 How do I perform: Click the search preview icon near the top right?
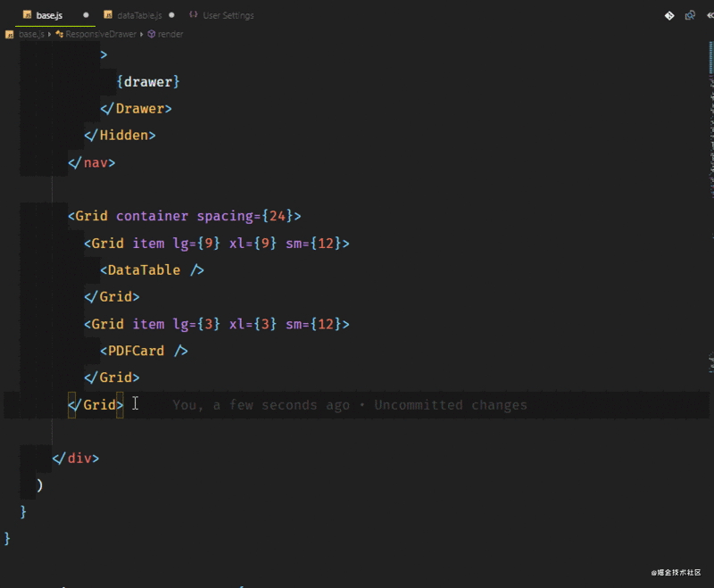(x=690, y=15)
